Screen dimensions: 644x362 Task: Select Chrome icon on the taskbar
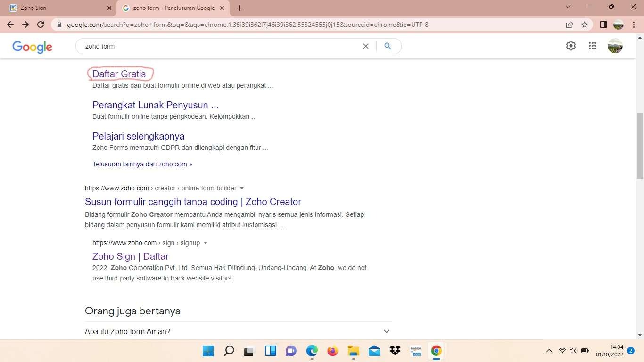coord(436,351)
